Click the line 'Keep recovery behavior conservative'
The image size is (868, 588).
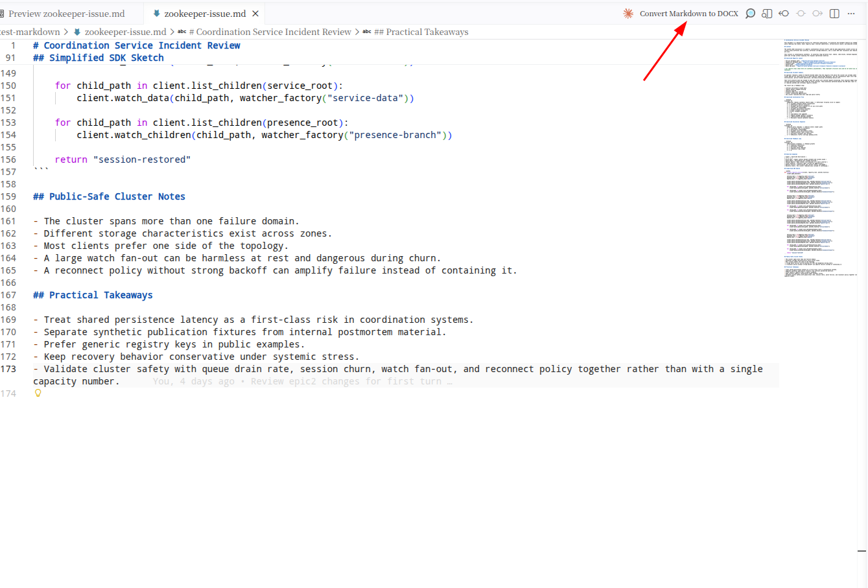[196, 357]
